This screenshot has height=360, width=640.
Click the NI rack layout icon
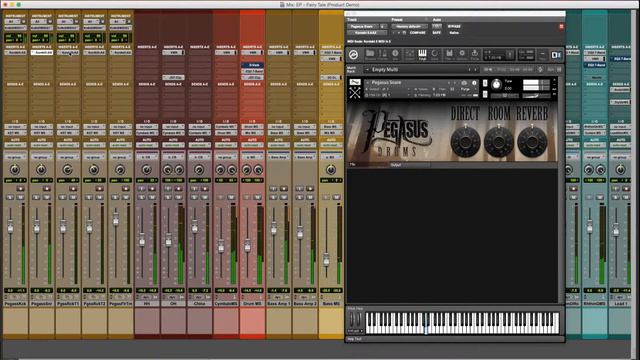[x=556, y=55]
